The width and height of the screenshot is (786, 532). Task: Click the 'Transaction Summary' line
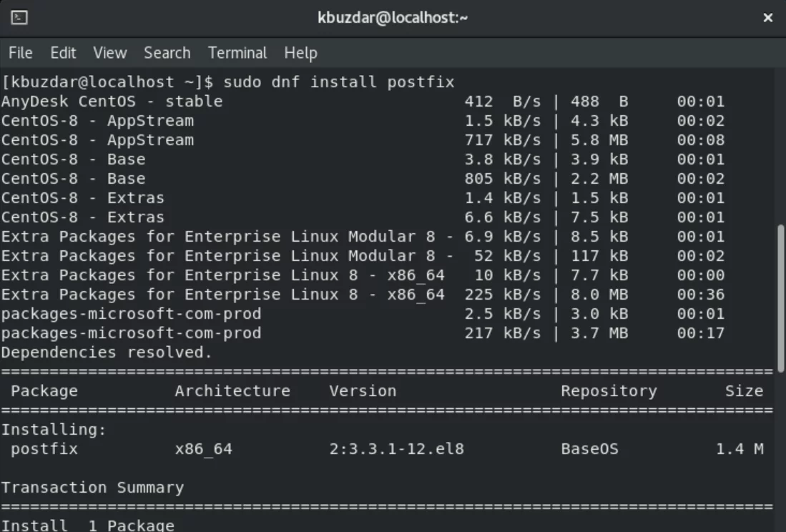point(93,488)
